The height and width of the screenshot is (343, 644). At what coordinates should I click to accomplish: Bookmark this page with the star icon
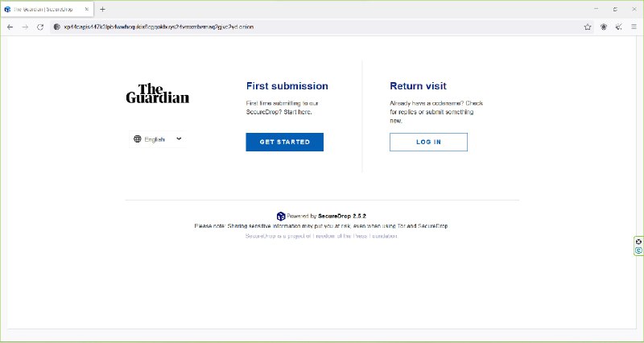click(x=588, y=27)
